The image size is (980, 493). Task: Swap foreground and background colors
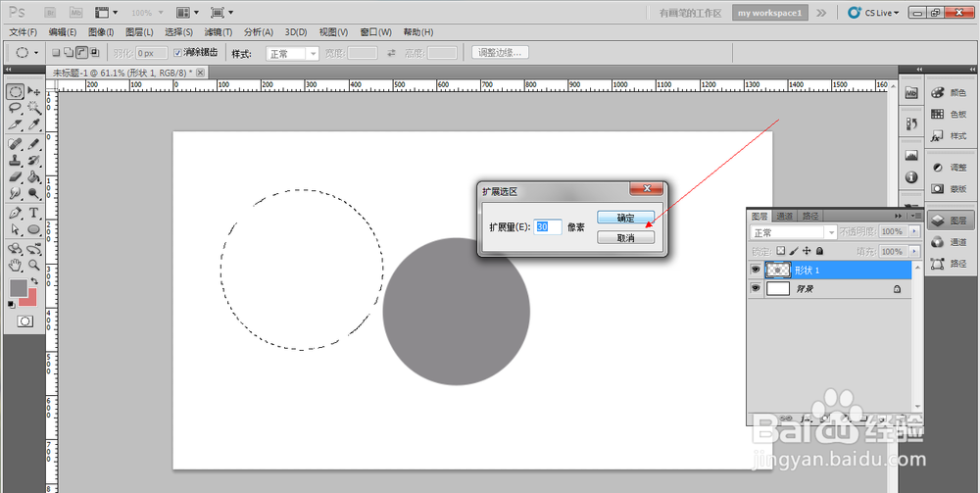(x=34, y=282)
